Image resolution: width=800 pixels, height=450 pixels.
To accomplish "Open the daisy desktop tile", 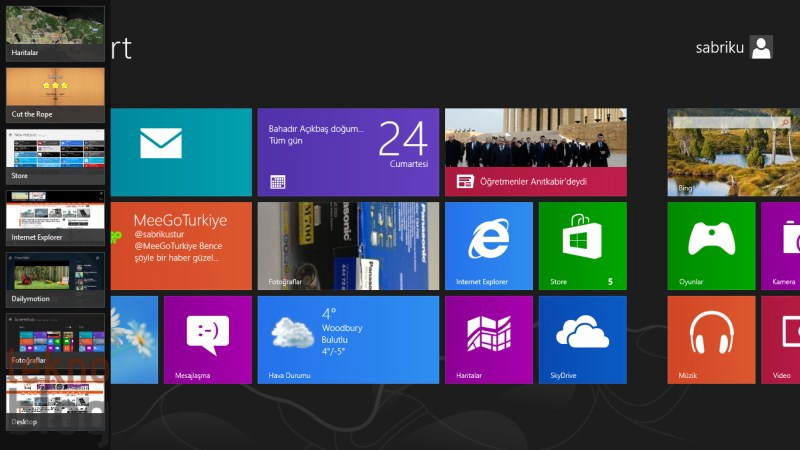I will pos(134,340).
